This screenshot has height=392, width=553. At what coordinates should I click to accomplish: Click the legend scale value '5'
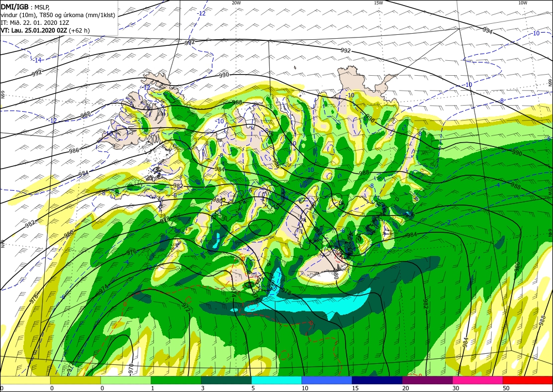click(253, 388)
